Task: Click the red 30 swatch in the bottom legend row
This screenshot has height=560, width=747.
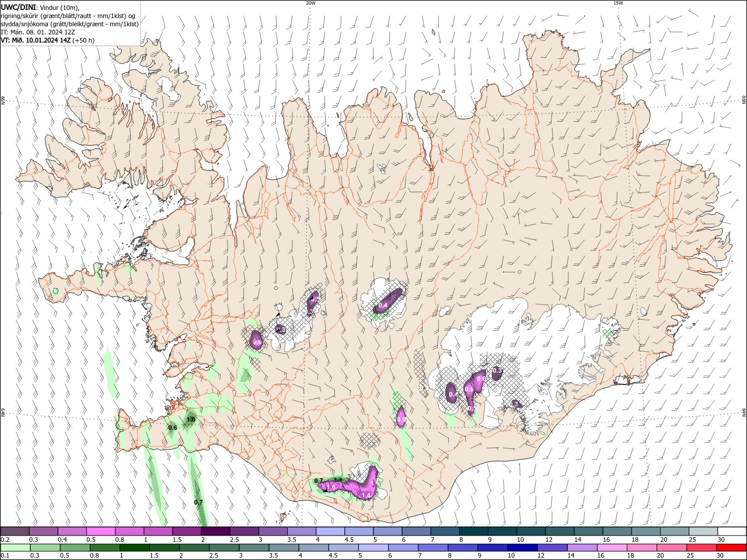Action: 731,548
